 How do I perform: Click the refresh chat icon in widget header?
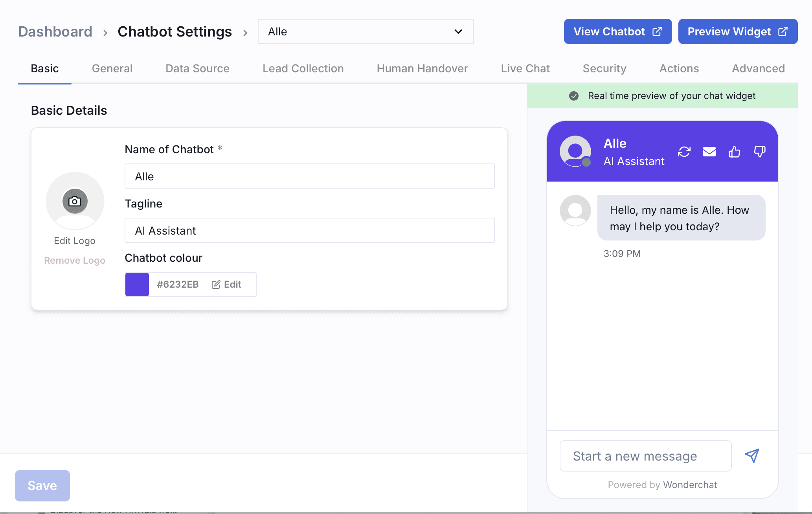click(x=684, y=152)
